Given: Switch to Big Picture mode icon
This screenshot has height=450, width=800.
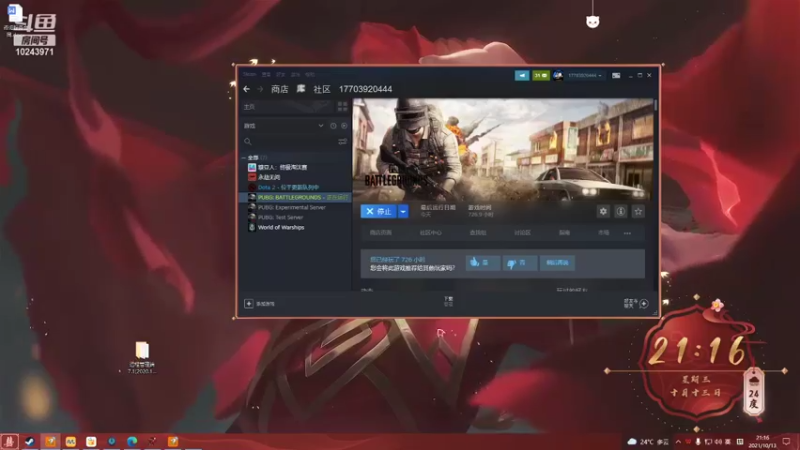Looking at the screenshot, I should pos(616,76).
